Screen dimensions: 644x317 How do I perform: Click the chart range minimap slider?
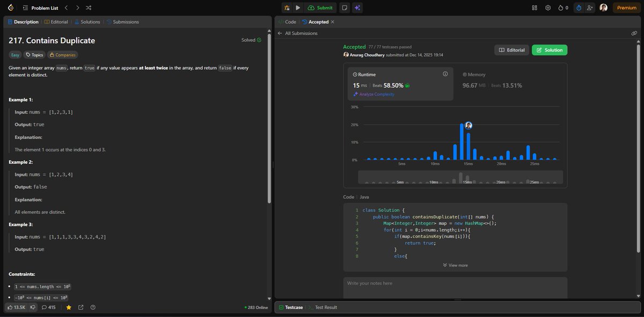(x=460, y=177)
